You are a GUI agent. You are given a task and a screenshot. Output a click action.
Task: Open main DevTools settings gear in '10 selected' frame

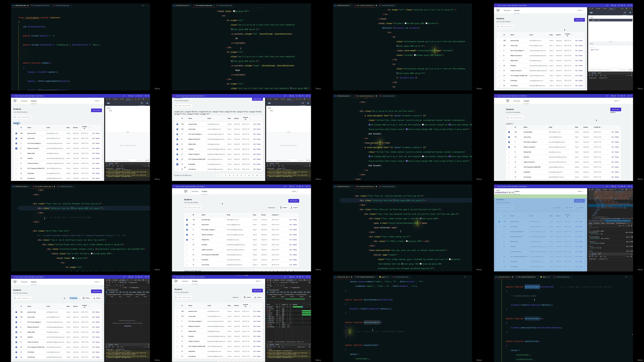(143, 280)
